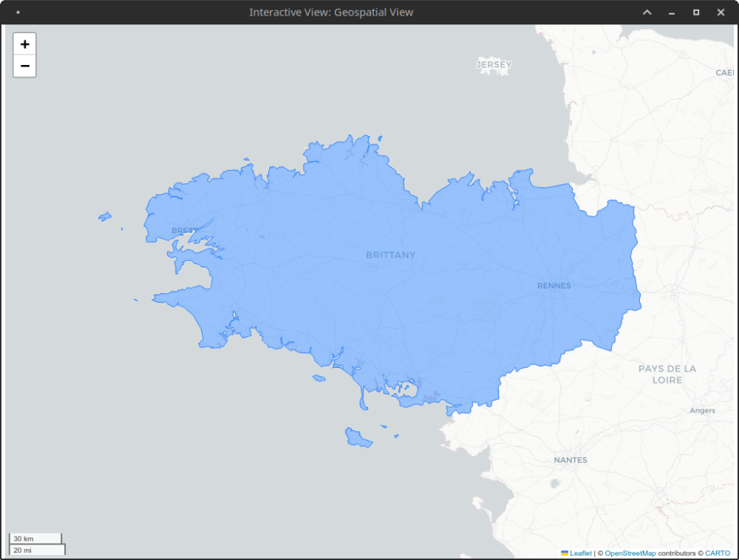Image resolution: width=739 pixels, height=560 pixels.
Task: Select the Rennes city label
Action: (x=554, y=285)
